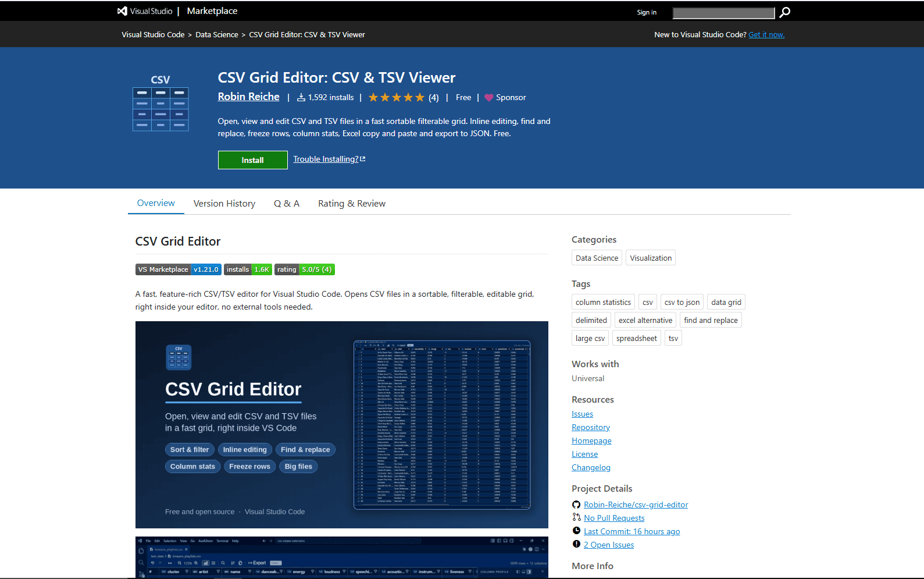Screen dimensions: 924x579
Task: Click the CSV Grid Editor banner image
Action: tap(342, 425)
